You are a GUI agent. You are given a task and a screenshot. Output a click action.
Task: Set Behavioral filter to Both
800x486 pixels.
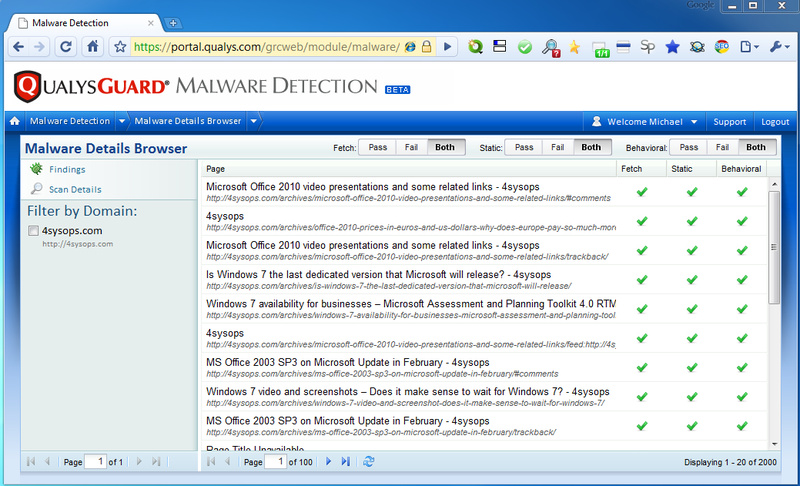pos(756,147)
